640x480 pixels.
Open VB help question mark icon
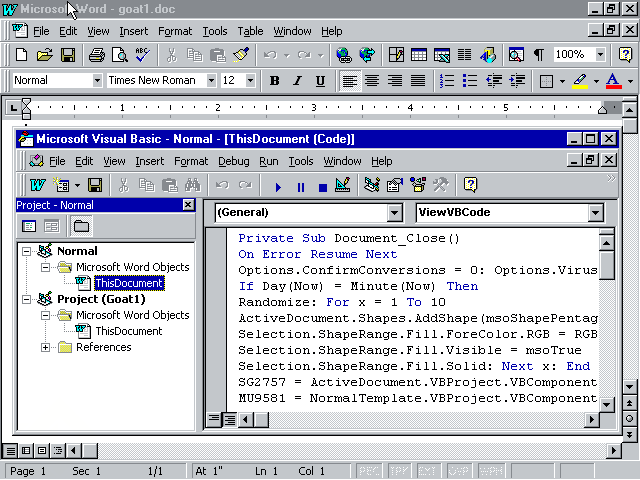click(470, 185)
